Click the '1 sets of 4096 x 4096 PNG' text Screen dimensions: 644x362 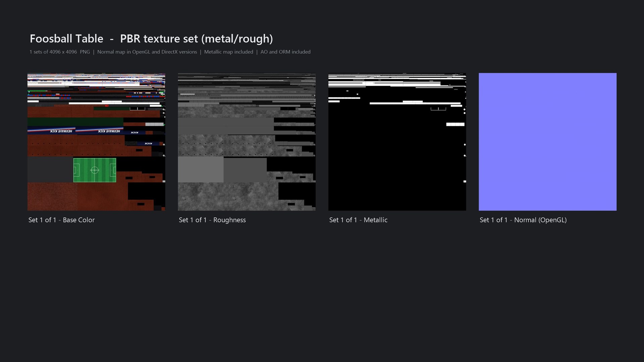tap(60, 52)
